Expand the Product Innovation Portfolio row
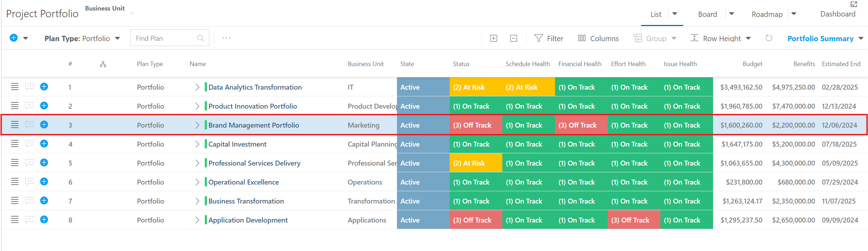 pos(197,106)
